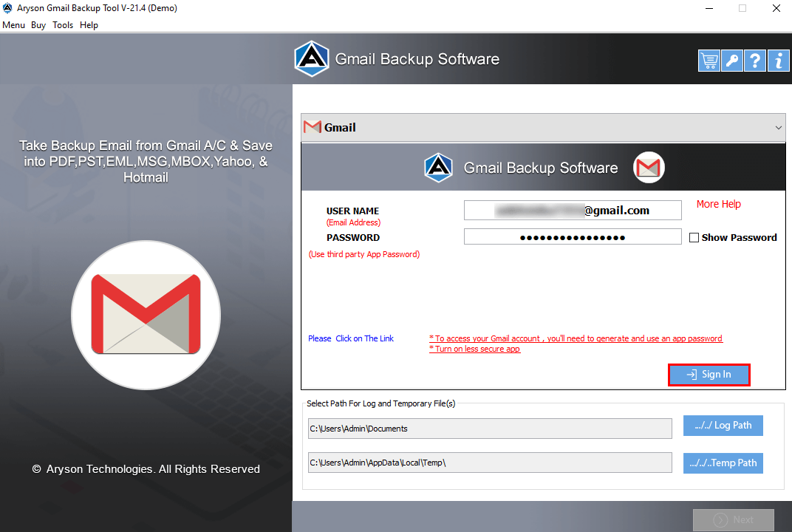The image size is (792, 532).
Task: Click inside the password input field
Action: (573, 236)
